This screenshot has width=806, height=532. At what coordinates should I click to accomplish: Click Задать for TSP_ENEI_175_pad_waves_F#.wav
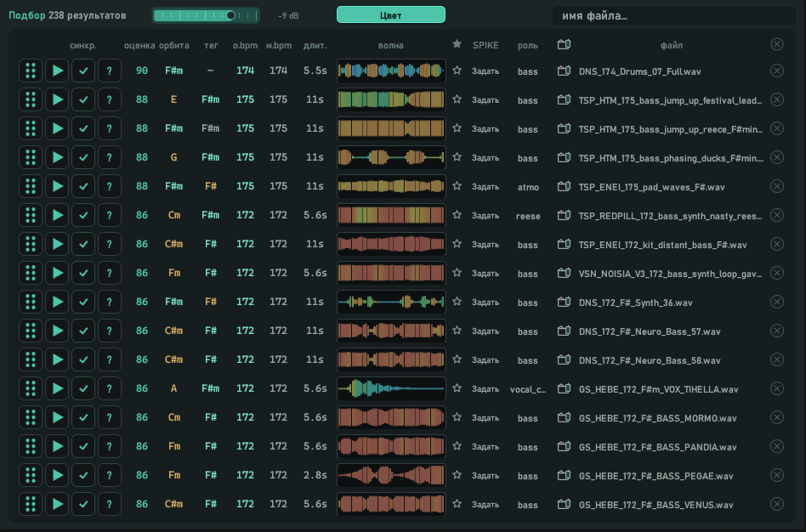point(485,187)
